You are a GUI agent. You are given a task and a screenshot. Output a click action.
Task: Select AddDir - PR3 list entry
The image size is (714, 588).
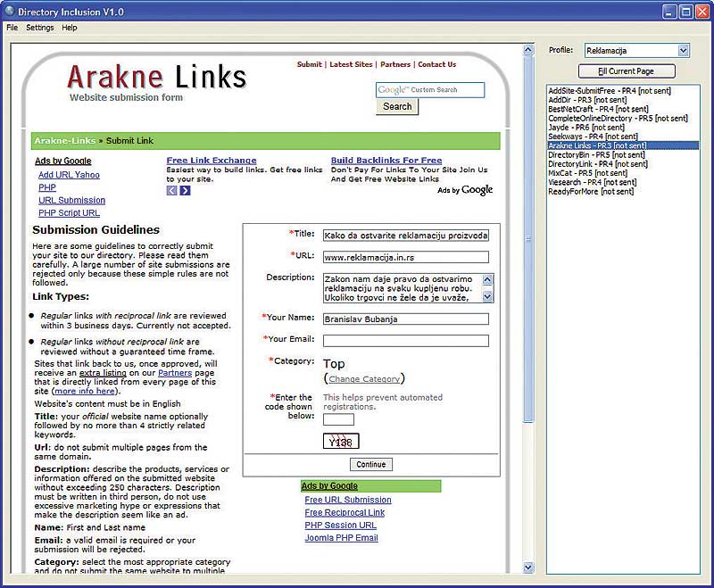coord(587,100)
